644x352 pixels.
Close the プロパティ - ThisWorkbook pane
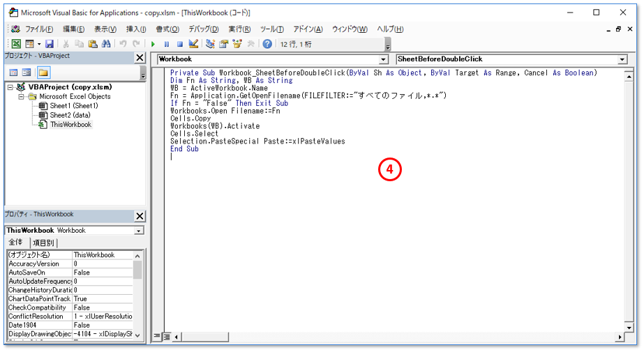pos(140,216)
